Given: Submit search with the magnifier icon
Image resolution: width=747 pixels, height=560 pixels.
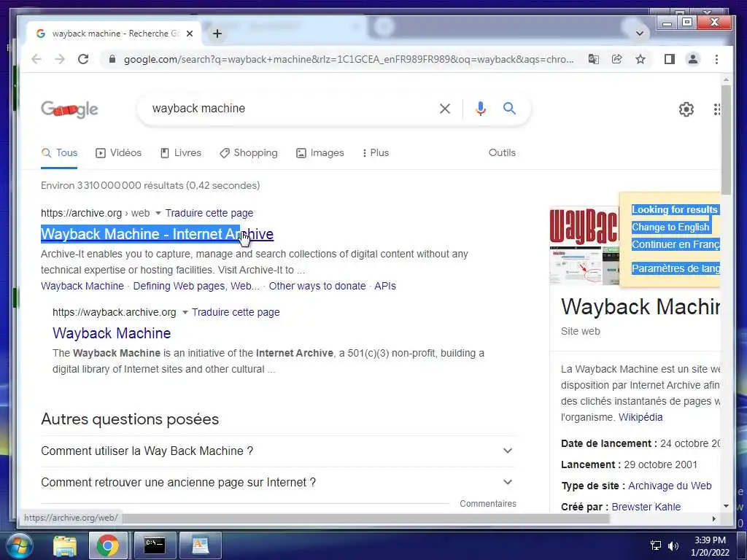Looking at the screenshot, I should 509,109.
